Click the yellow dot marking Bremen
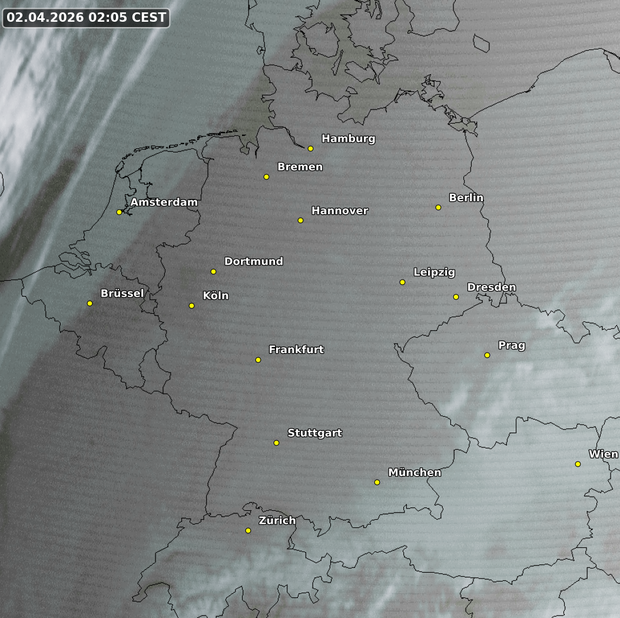Viewport: 620px width, 618px height. click(266, 177)
